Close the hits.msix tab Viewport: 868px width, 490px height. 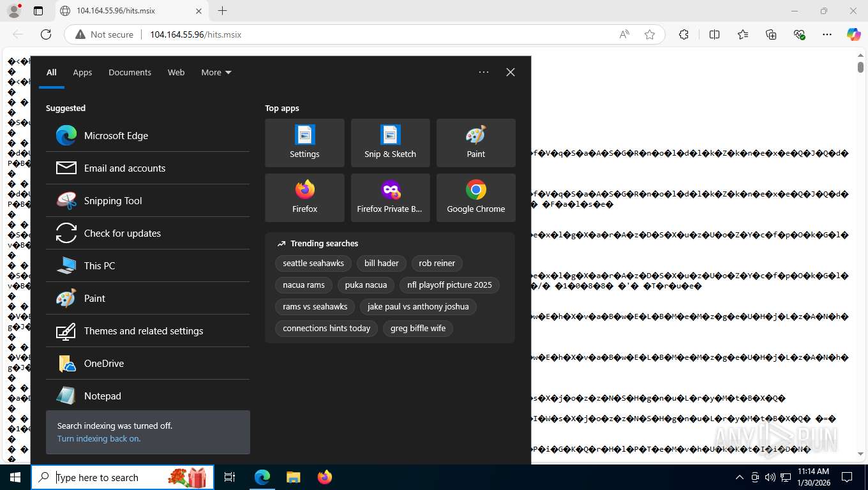coord(198,11)
